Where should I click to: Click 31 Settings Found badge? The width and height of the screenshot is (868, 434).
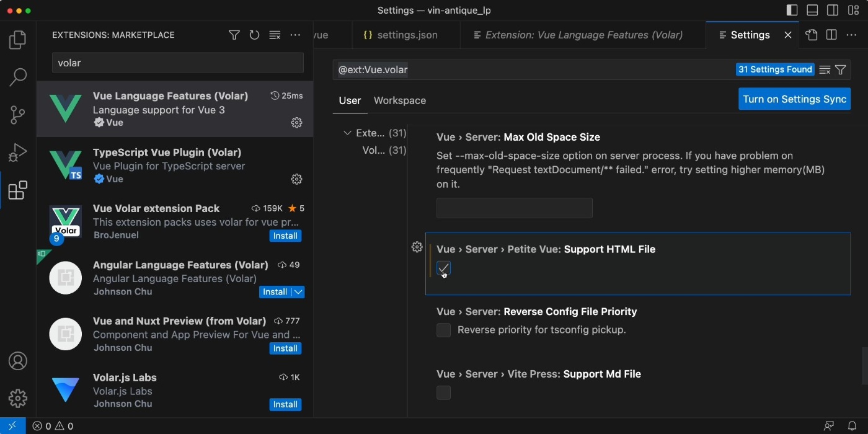(775, 69)
